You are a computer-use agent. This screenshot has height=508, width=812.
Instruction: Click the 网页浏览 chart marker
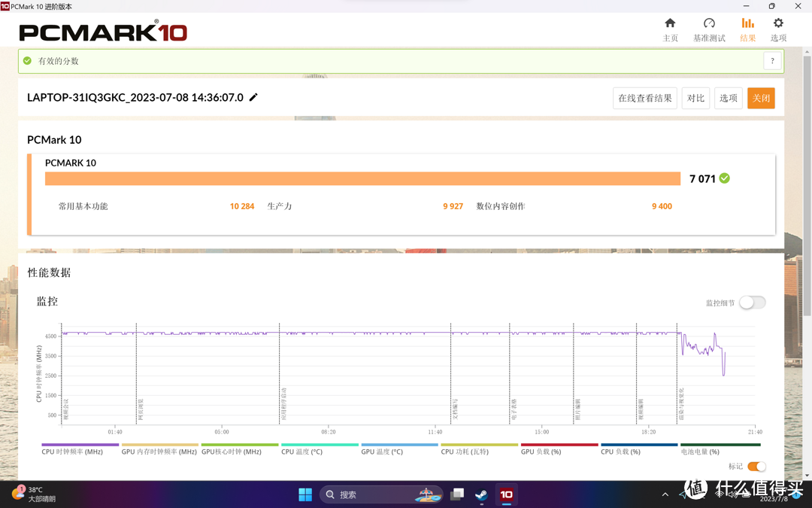click(141, 409)
